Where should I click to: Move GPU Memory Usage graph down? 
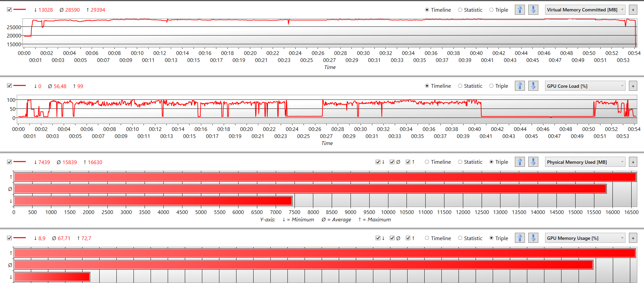point(533,238)
